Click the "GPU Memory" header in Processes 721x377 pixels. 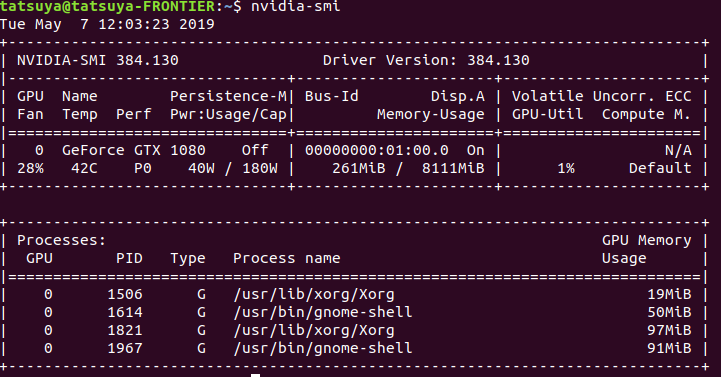point(647,240)
